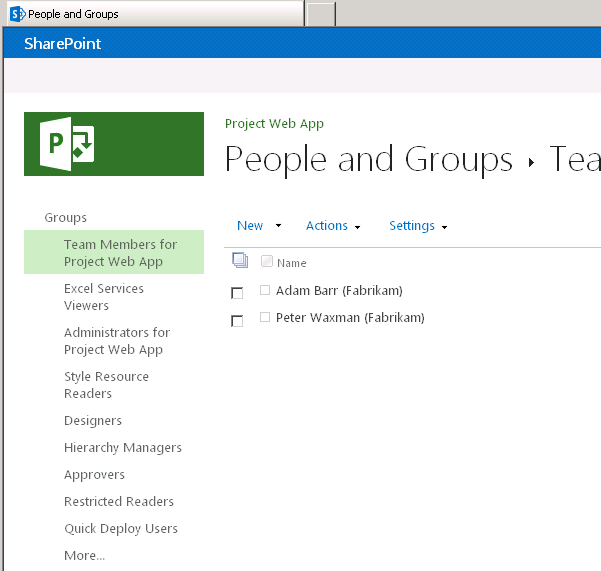
Task: Open the Hierarchy Managers group
Action: pyautogui.click(x=123, y=448)
